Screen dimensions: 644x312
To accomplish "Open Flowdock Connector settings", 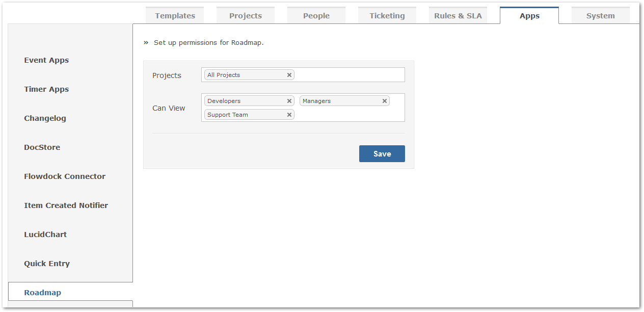I will coord(65,176).
